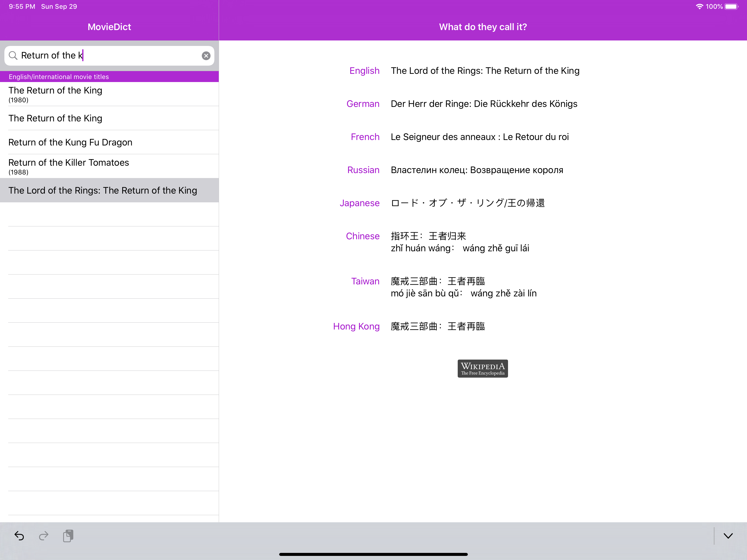Tap the Sun Sep 29 date in status bar

(59, 6)
